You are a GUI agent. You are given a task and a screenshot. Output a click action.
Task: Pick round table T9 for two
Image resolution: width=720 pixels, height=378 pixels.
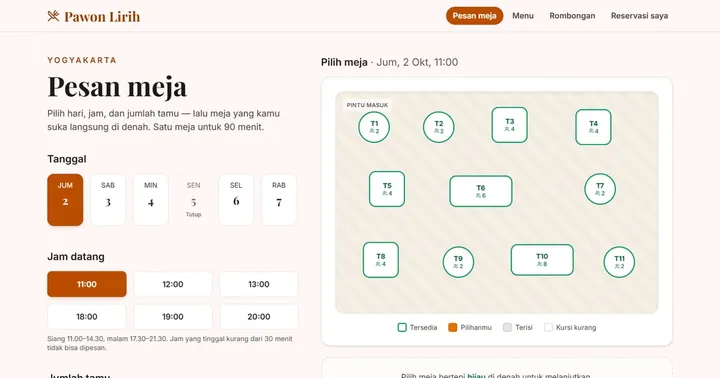pos(458,262)
